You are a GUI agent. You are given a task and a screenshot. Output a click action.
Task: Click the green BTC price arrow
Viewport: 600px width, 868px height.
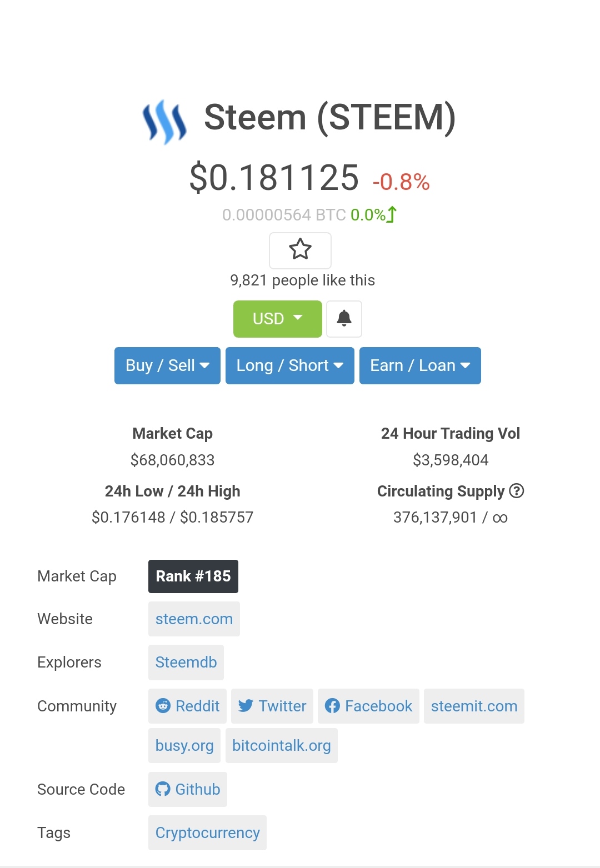click(392, 214)
